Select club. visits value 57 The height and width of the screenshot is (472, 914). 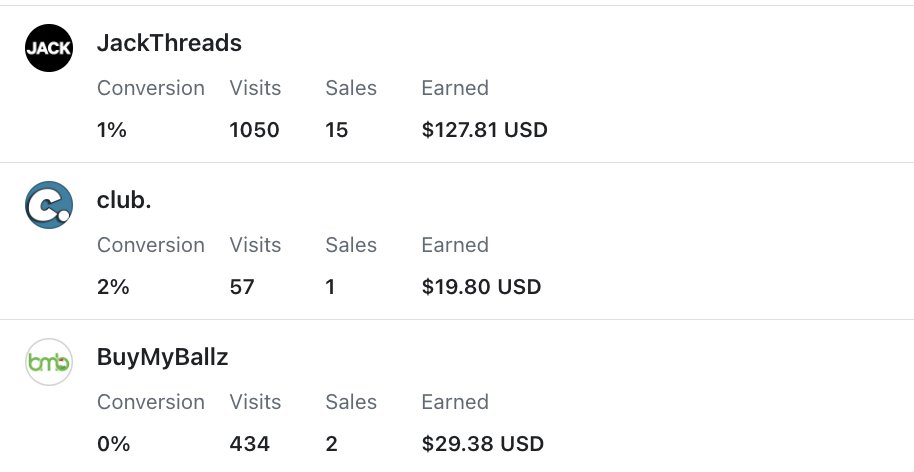click(242, 287)
